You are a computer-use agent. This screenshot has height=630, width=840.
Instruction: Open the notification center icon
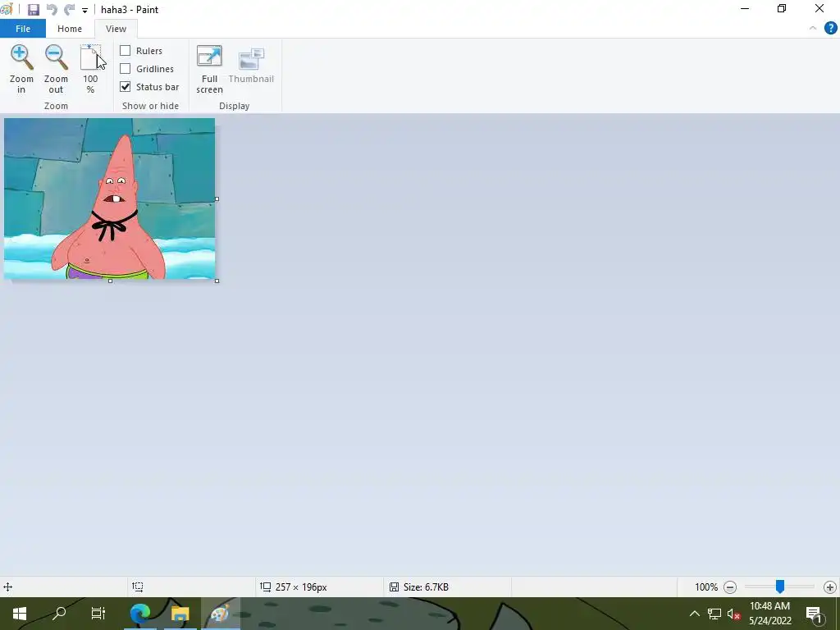click(x=814, y=614)
